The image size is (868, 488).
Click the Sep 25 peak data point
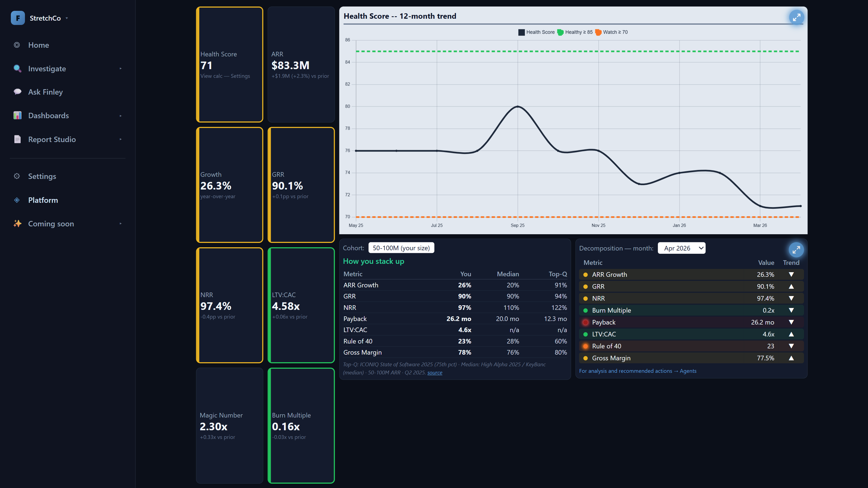pos(518,107)
